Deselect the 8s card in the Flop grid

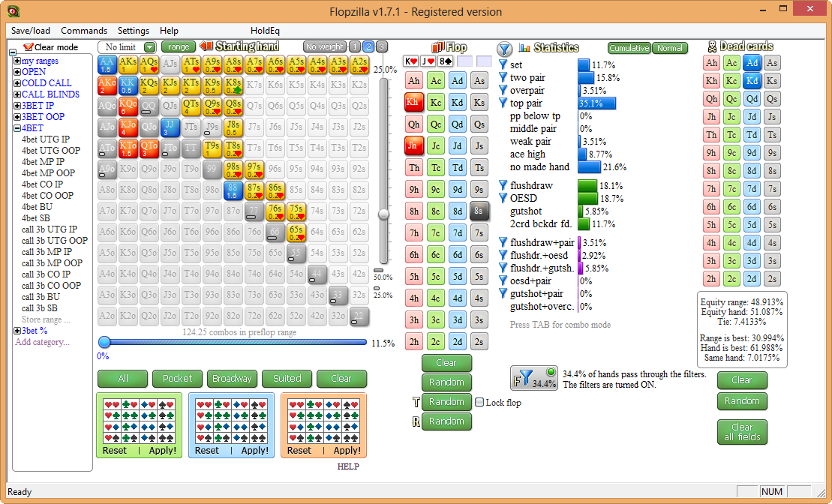[479, 211]
